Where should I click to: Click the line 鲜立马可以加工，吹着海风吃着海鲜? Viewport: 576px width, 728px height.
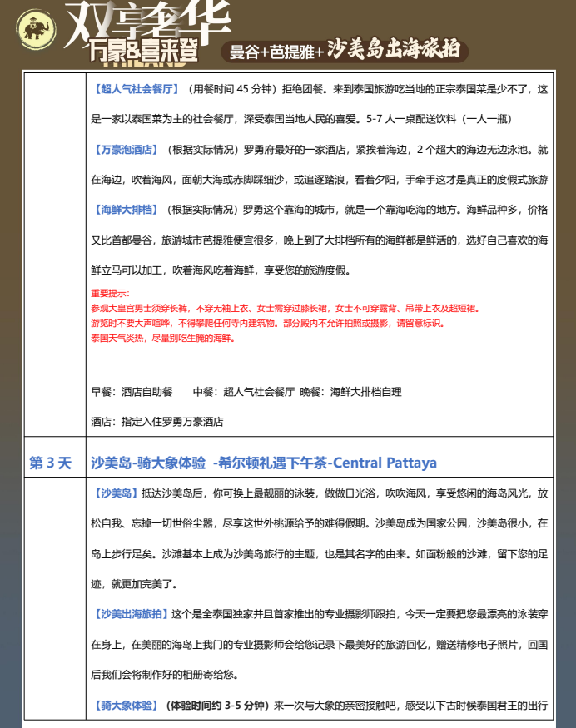tap(221, 270)
